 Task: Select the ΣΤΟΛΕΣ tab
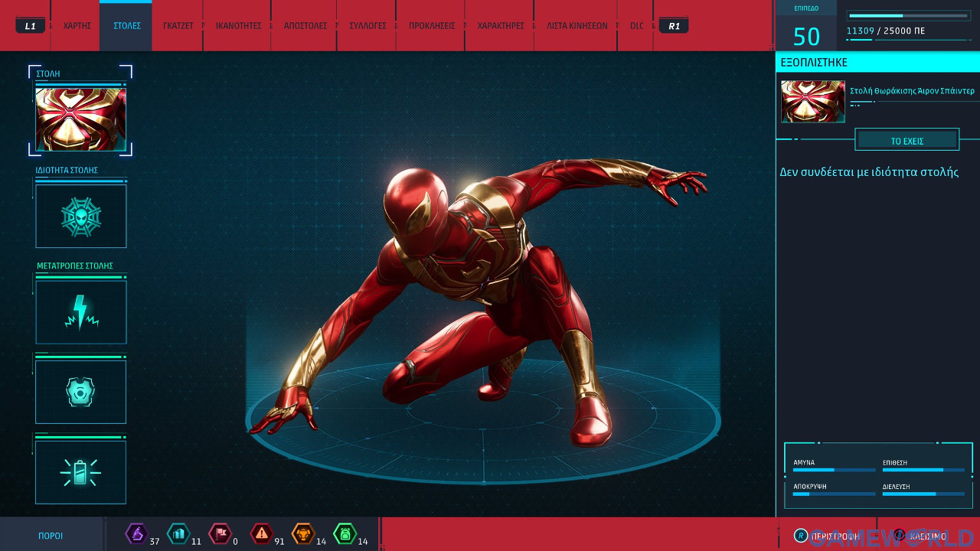click(x=126, y=26)
